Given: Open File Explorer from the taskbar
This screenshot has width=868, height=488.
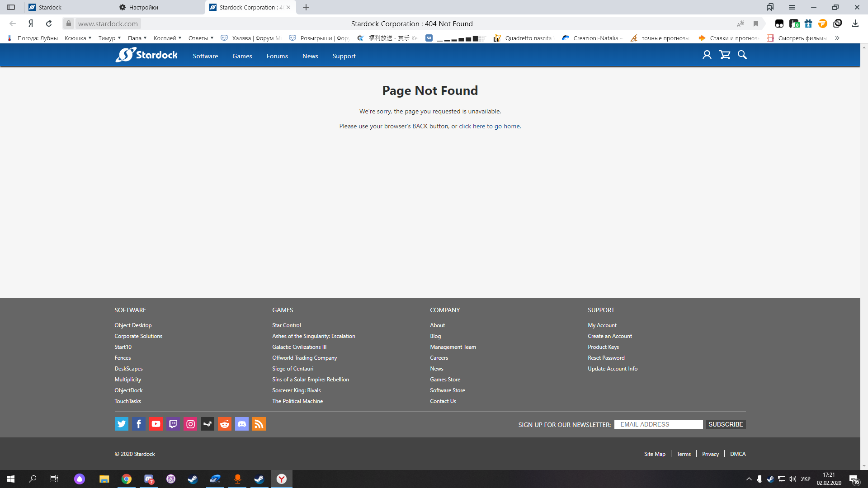Looking at the screenshot, I should (104, 479).
